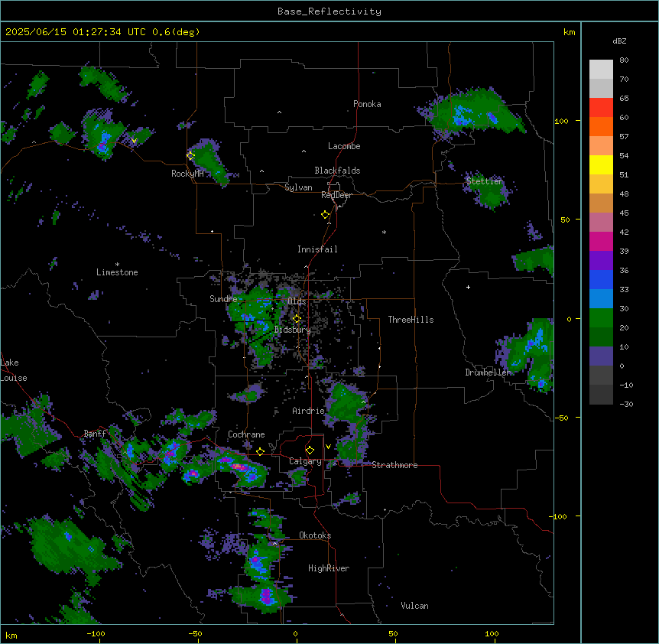This screenshot has height=644, width=659.
Task: Click the Vulcan town label
Action: tap(414, 606)
